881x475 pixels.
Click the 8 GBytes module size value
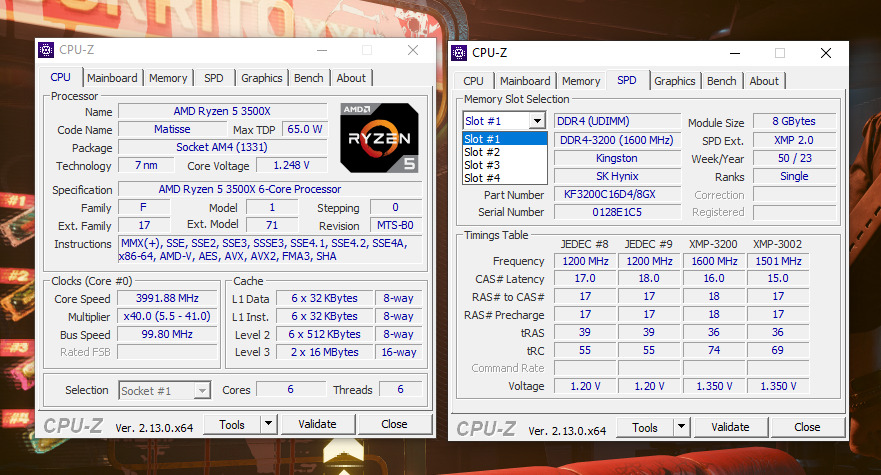click(794, 121)
